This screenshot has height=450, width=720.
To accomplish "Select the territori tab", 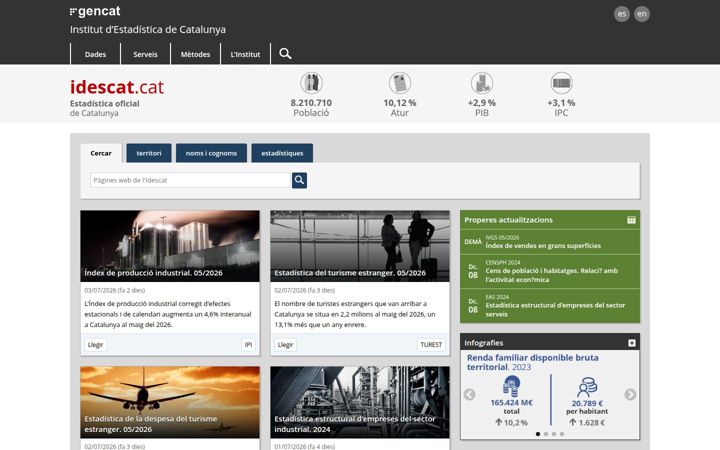I will pyautogui.click(x=149, y=153).
